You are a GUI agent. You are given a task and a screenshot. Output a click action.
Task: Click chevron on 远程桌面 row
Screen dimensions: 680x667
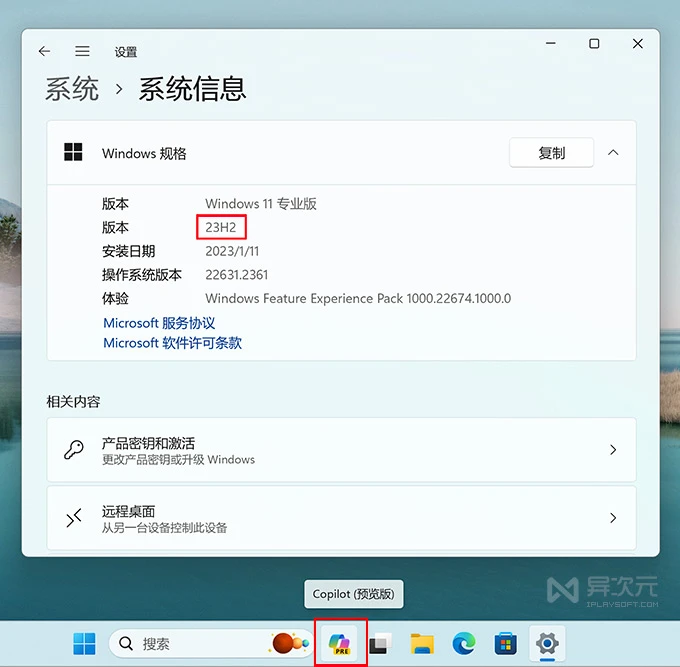coord(613,518)
